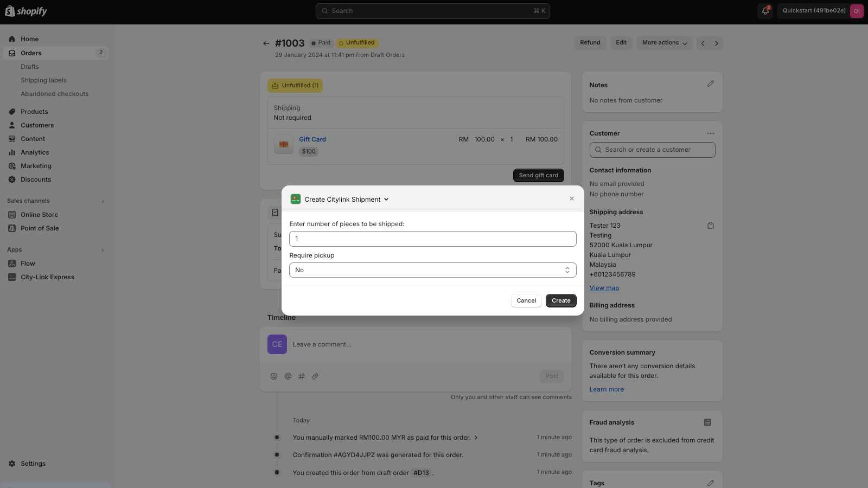
Task: Open the More actions dropdown
Action: (665, 43)
